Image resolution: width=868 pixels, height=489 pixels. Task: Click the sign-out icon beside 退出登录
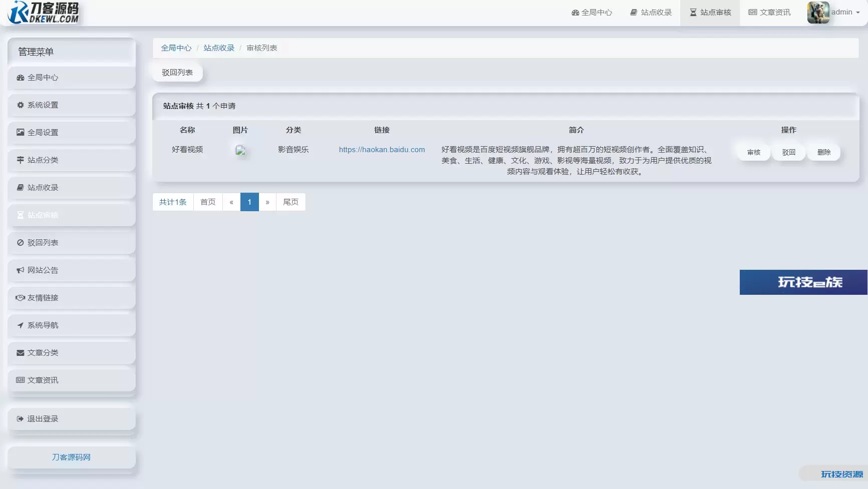(20, 419)
